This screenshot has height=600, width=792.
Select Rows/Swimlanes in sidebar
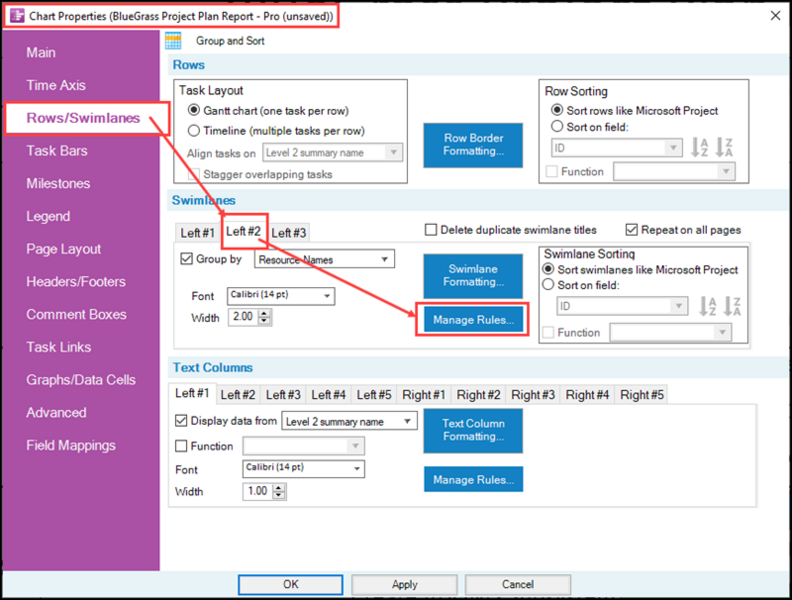tap(83, 118)
